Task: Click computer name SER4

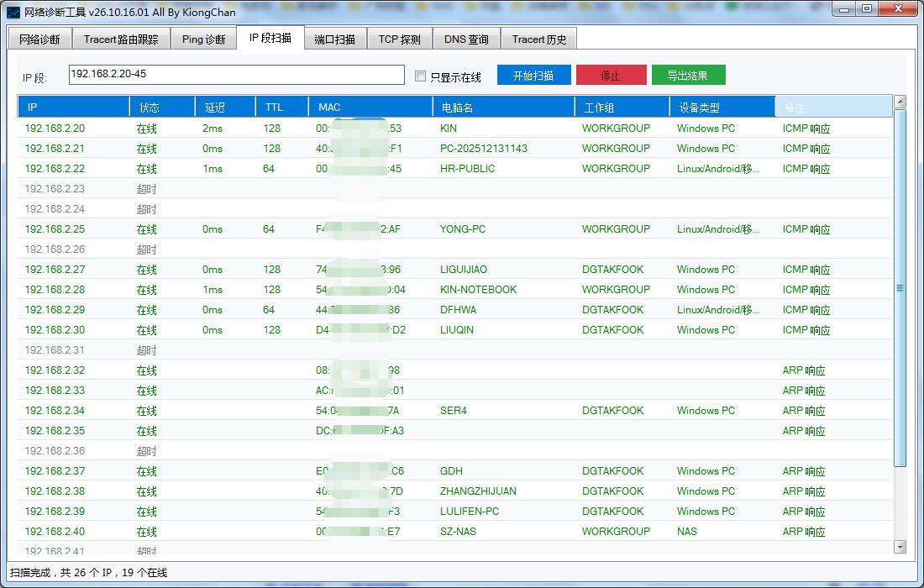Action: tap(453, 411)
